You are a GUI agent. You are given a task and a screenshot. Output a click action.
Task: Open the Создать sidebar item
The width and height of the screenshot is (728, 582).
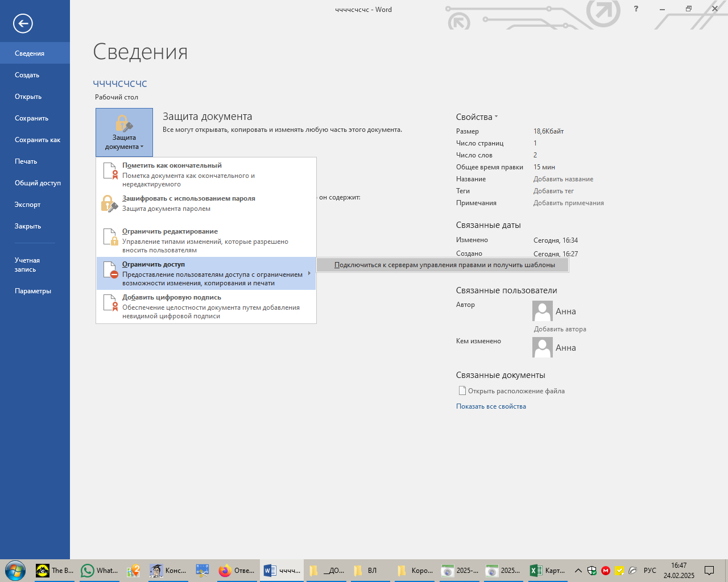click(35, 74)
